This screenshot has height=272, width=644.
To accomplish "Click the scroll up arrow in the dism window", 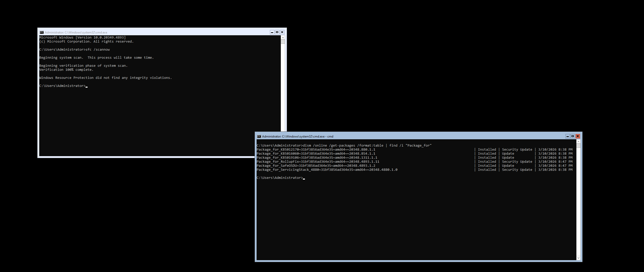I will pyautogui.click(x=578, y=142).
